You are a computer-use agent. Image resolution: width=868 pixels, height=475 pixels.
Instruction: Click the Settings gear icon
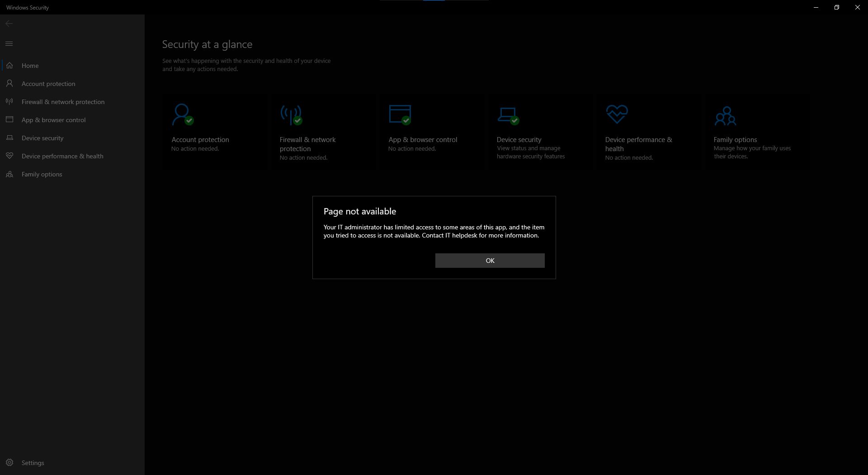(9, 463)
